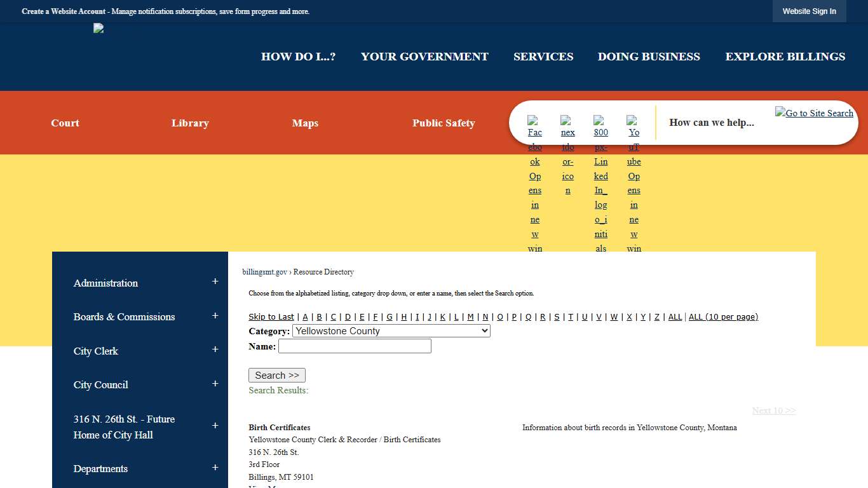Click inside the Name input field
Image resolution: width=868 pixels, height=488 pixels.
click(355, 346)
